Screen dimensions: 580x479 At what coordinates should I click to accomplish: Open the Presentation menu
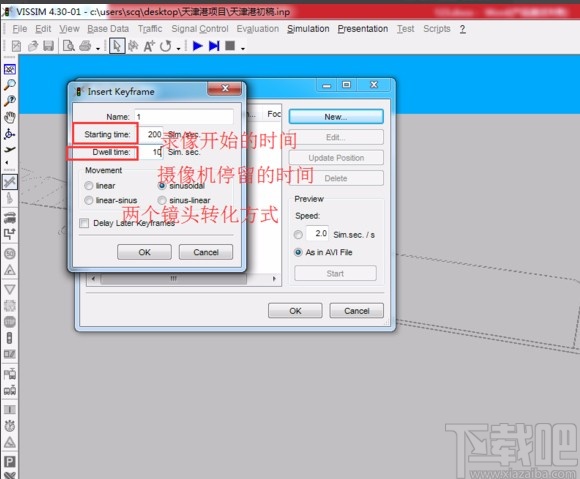(362, 29)
